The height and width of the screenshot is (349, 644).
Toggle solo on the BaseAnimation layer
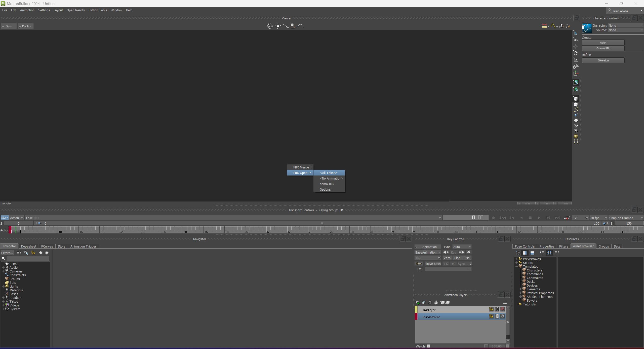[497, 316]
